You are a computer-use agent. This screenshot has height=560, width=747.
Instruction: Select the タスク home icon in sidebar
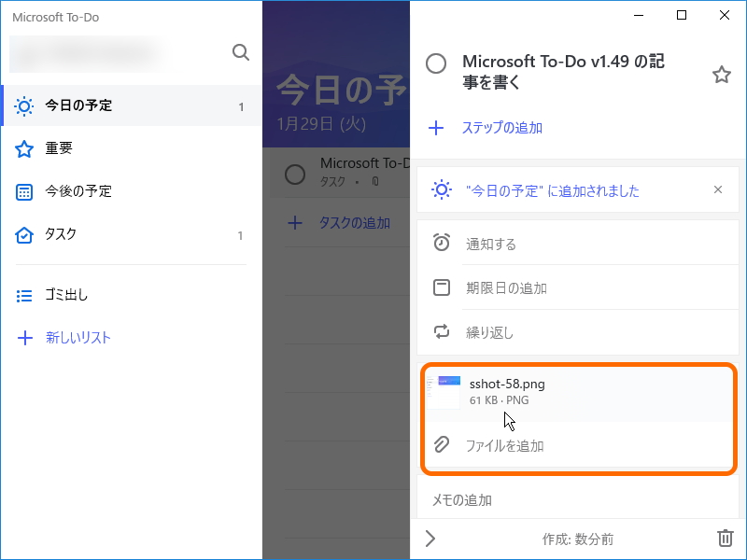[x=25, y=234]
